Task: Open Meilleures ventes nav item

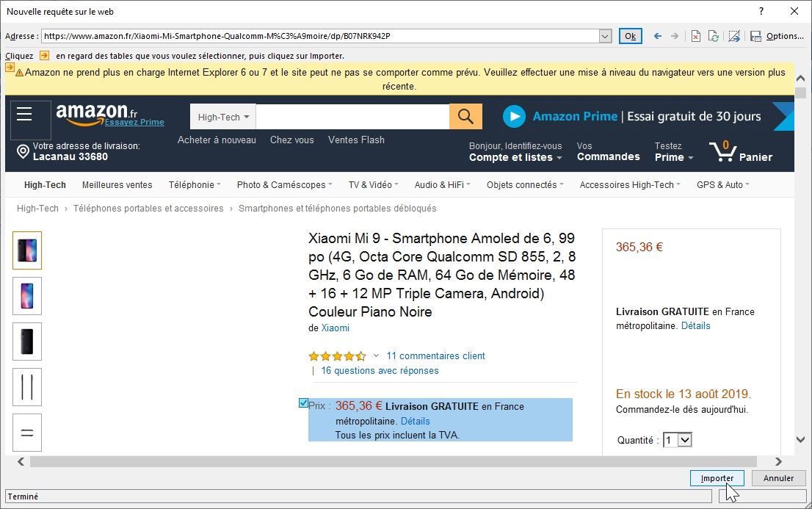Action: click(117, 184)
